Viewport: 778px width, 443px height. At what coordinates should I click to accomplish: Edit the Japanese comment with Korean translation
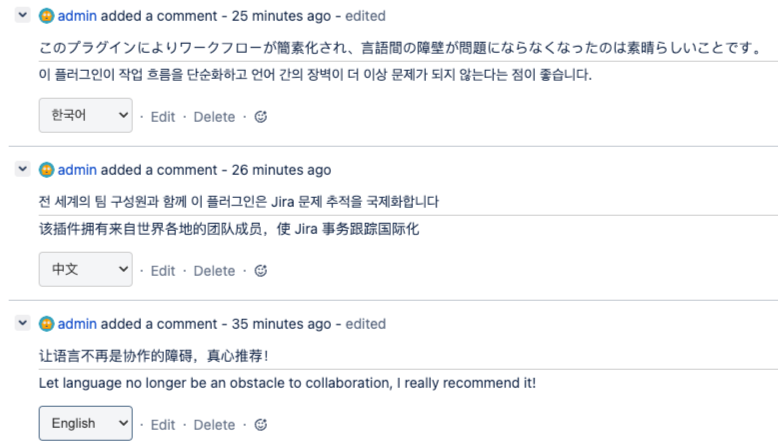tap(163, 117)
